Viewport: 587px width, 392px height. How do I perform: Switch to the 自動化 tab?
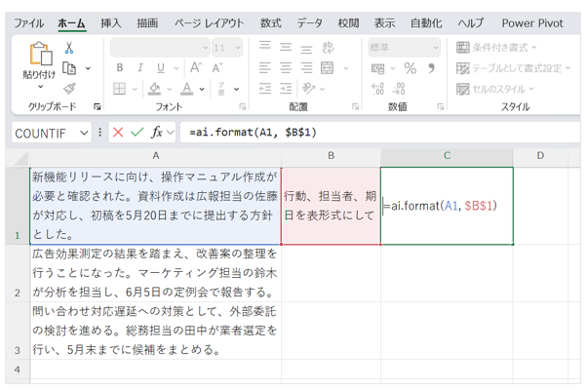click(x=426, y=23)
